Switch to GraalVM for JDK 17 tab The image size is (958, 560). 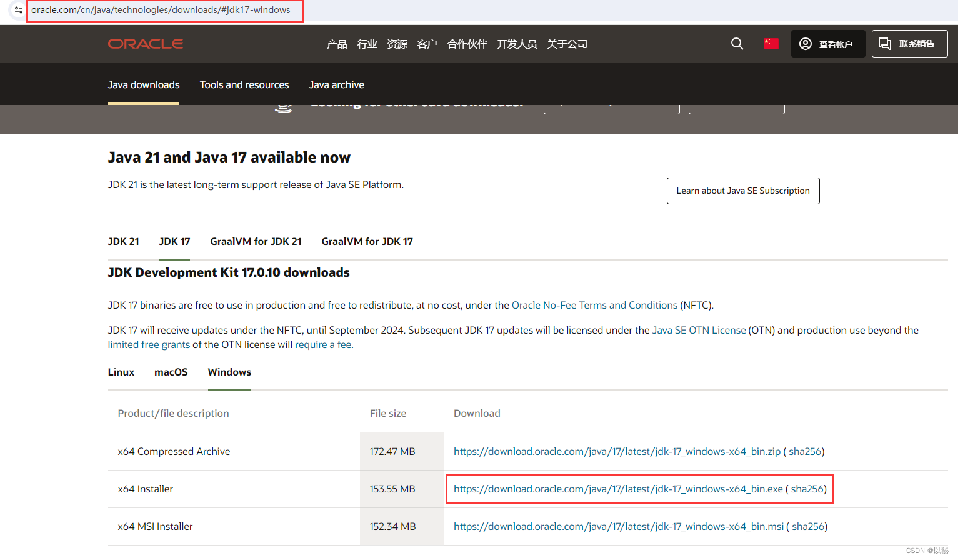tap(367, 241)
